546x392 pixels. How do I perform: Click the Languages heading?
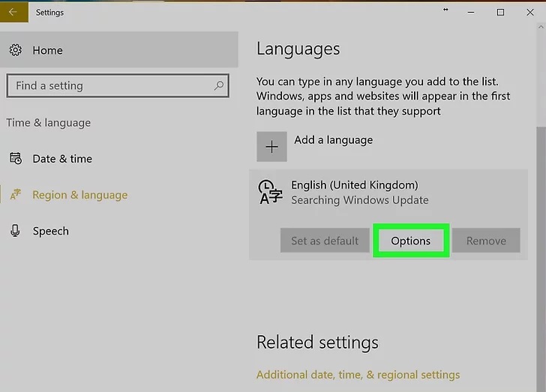click(298, 49)
